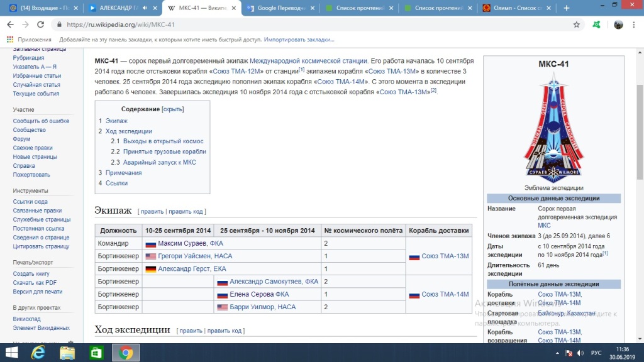This screenshot has width=644, height=362.
Task: Hide the contents box via скрыть
Action: coord(172,109)
